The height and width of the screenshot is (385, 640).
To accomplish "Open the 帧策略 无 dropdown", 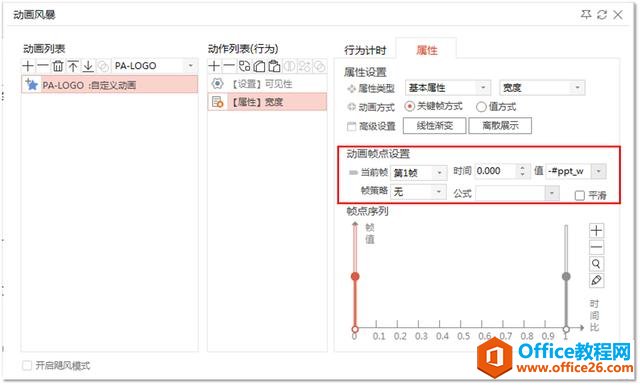I will pos(439,191).
